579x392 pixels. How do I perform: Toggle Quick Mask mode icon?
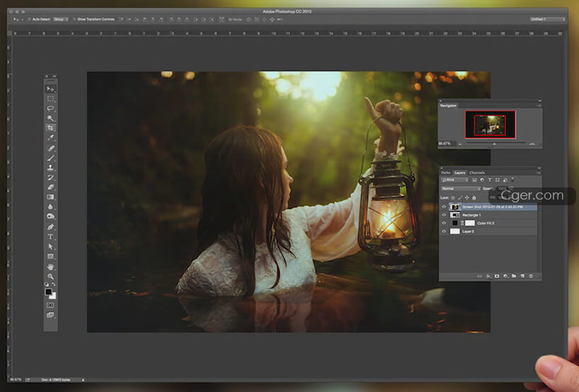(x=50, y=305)
